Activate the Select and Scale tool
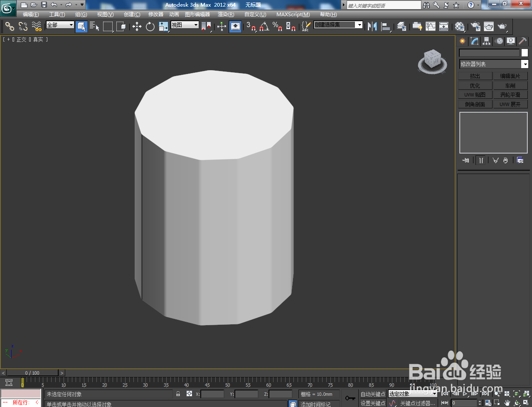The height and width of the screenshot is (407, 532). tap(164, 27)
